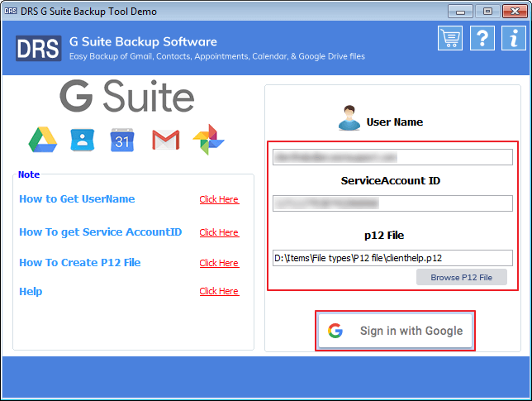Click the 'G Suite Backup Software' heading
The width and height of the screenshot is (532, 401).
coord(143,42)
